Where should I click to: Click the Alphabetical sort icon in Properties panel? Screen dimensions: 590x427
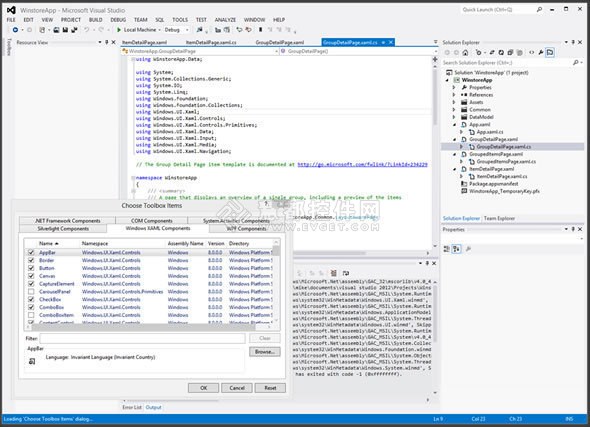coord(456,249)
